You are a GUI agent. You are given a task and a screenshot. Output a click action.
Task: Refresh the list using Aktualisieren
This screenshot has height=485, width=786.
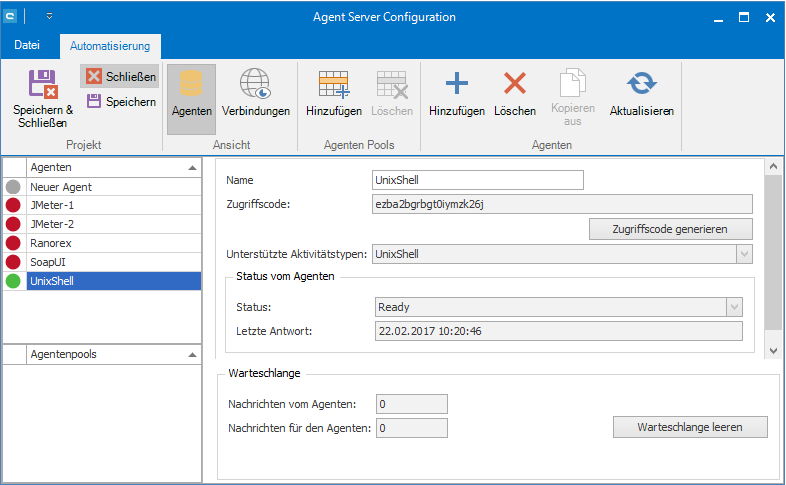pyautogui.click(x=641, y=86)
